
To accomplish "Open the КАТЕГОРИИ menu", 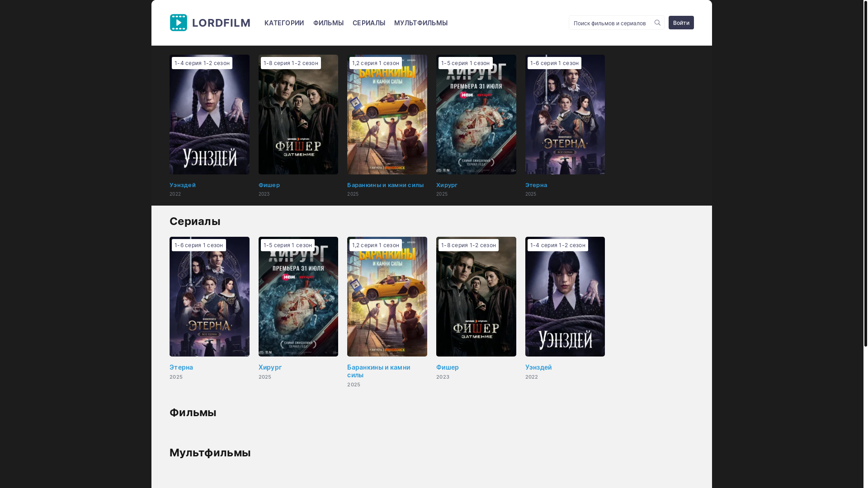I will coord(284,23).
